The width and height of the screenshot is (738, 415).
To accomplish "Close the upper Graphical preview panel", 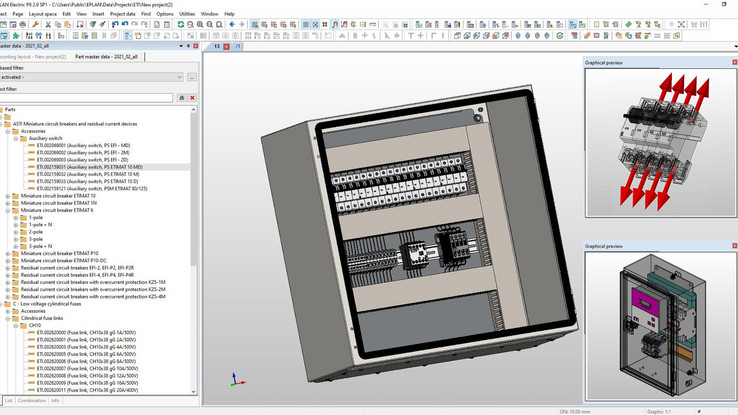I will [734, 62].
